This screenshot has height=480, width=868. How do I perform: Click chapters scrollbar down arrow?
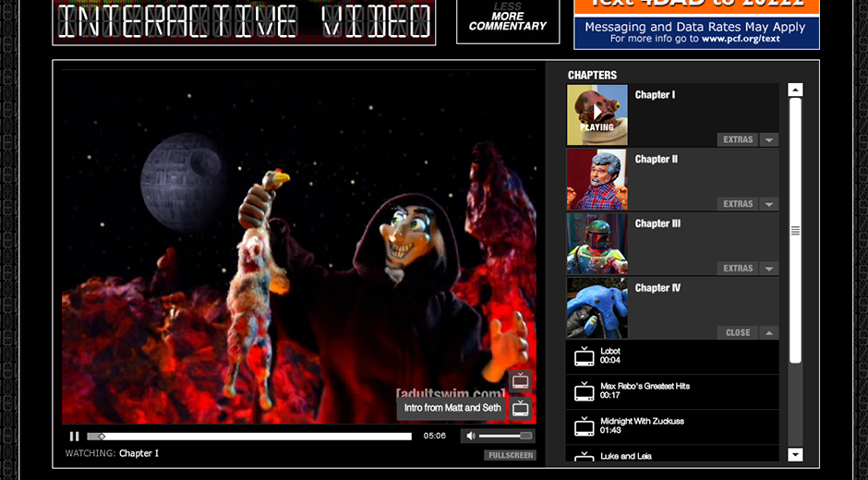[x=795, y=454]
